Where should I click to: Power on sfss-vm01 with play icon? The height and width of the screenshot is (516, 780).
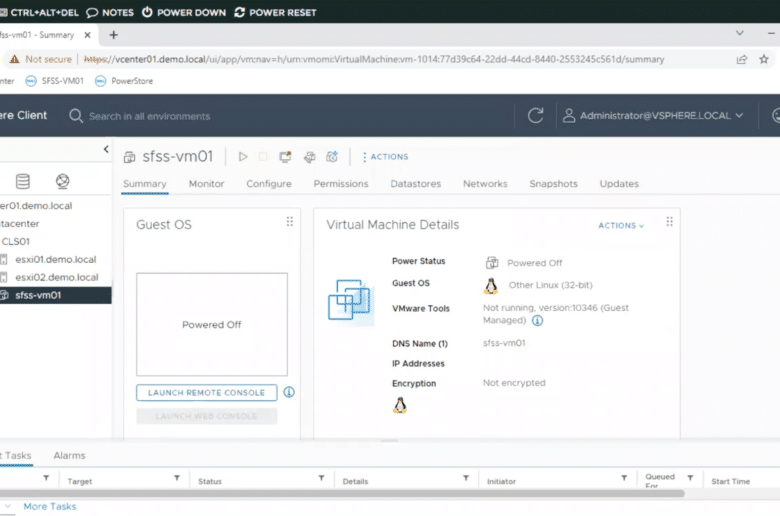coord(243,157)
